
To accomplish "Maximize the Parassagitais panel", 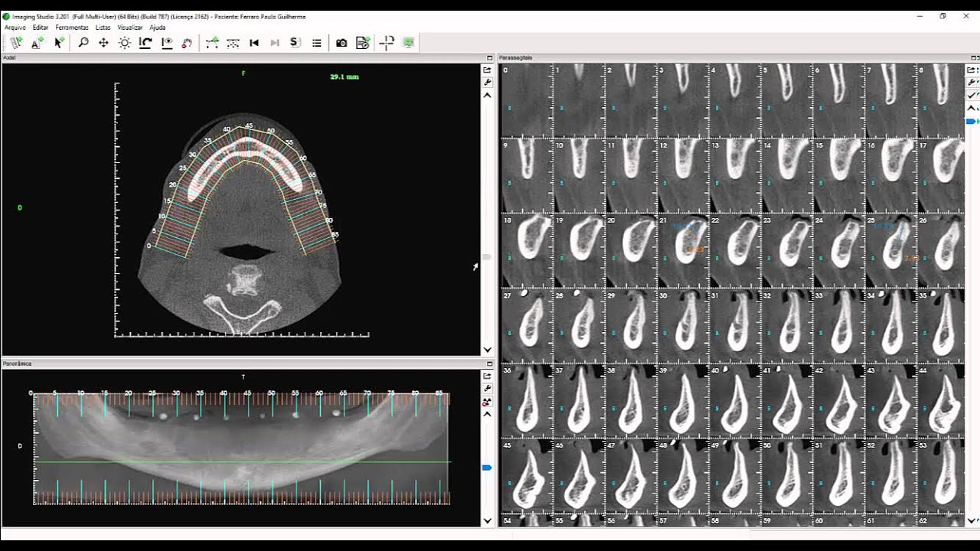I will click(x=975, y=58).
